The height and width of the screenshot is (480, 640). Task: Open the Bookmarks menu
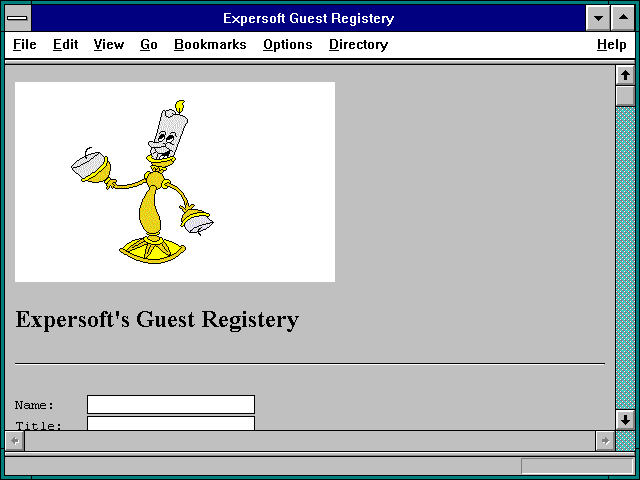click(x=210, y=44)
